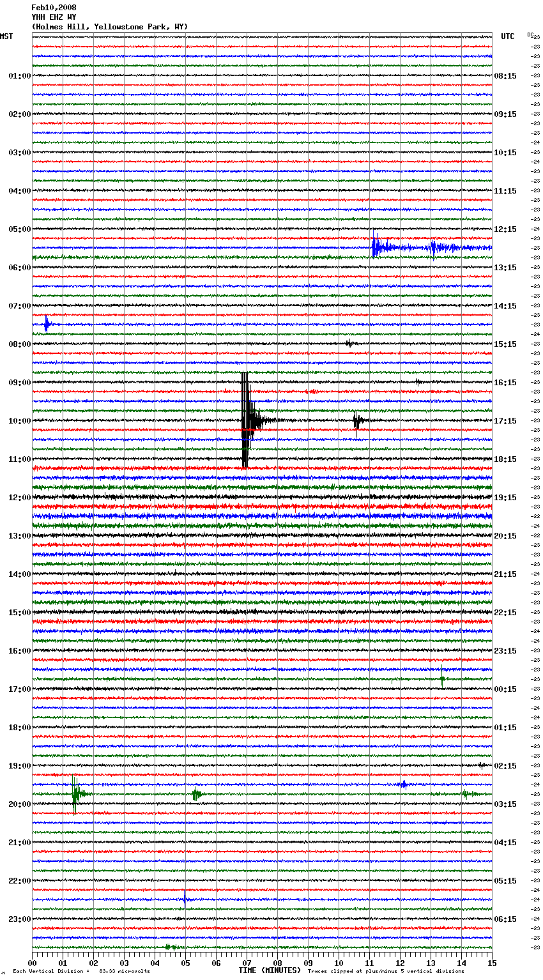Click the '00' minute tick label
The width and height of the screenshot is (543, 980).
[x=32, y=963]
